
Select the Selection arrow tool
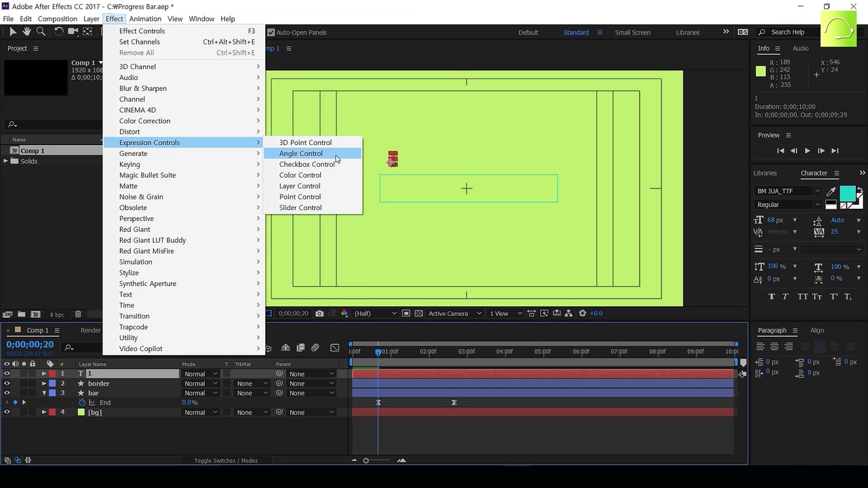coord(12,32)
